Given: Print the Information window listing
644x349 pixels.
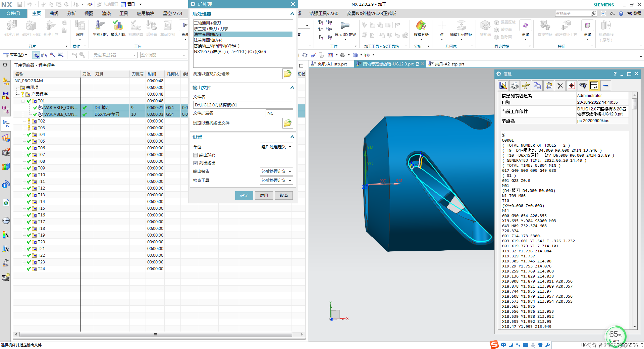Looking at the screenshot, I should pyautogui.click(x=514, y=86).
